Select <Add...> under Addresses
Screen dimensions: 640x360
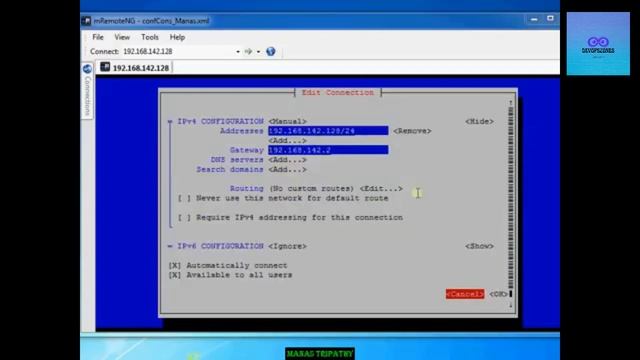point(287,140)
